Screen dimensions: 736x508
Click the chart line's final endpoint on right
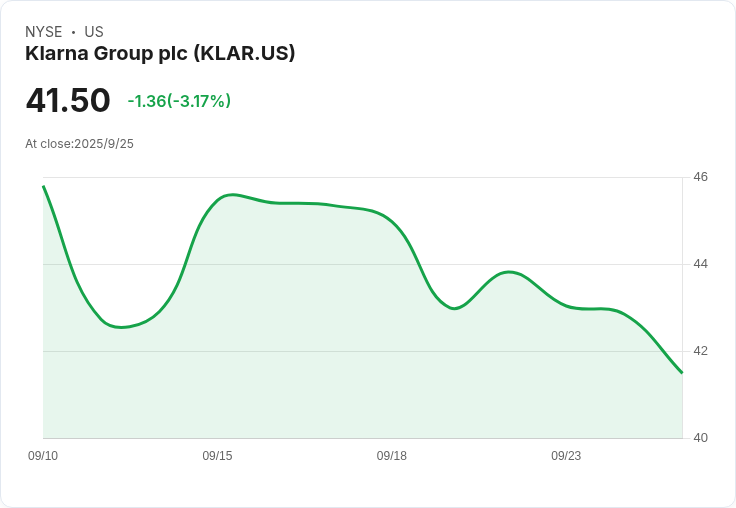pos(682,373)
